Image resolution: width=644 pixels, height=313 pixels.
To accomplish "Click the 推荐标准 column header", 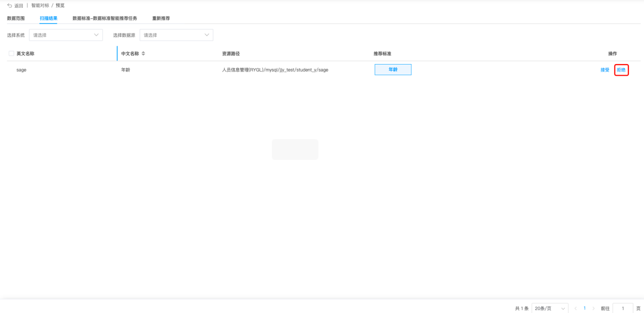I will [x=382, y=53].
